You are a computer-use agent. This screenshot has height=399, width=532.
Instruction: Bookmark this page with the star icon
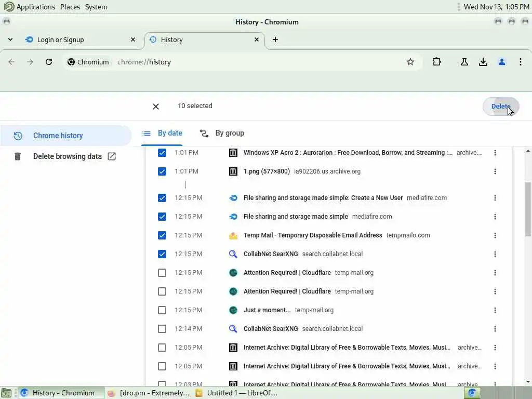click(x=410, y=62)
